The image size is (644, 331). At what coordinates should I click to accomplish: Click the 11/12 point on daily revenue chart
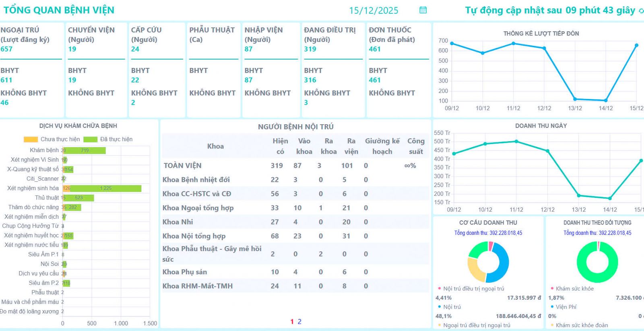[516, 142]
